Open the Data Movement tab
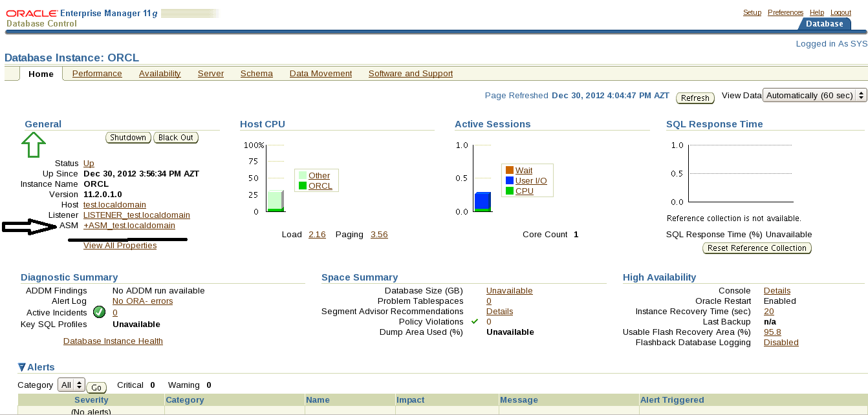 pos(321,74)
